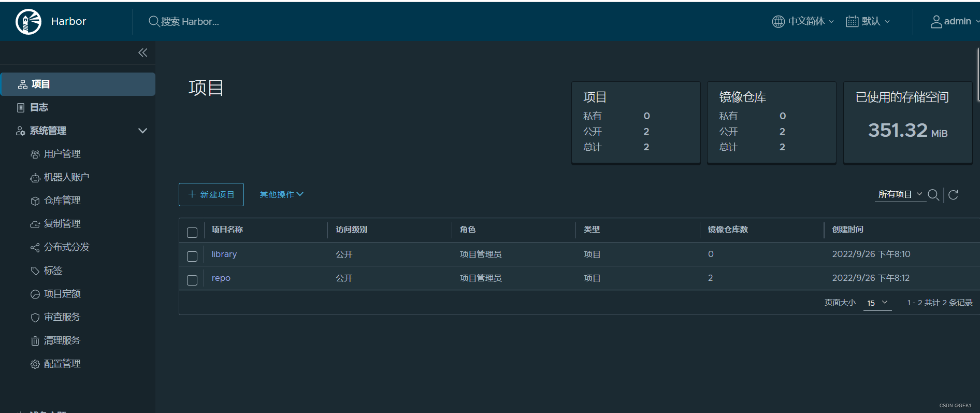Click the 用户管理 users icon
The image size is (980, 413).
tap(35, 154)
